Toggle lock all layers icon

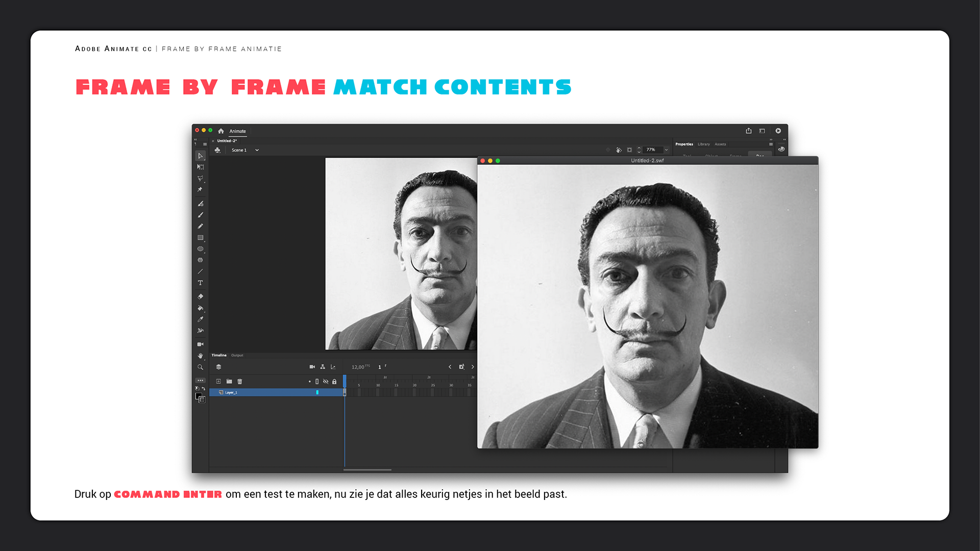click(334, 382)
